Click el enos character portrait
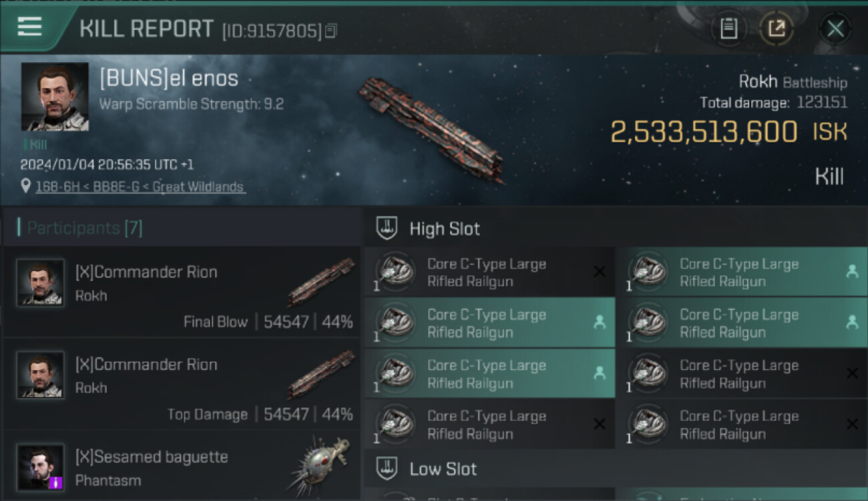Viewport: 868px width, 501px height. [x=55, y=97]
